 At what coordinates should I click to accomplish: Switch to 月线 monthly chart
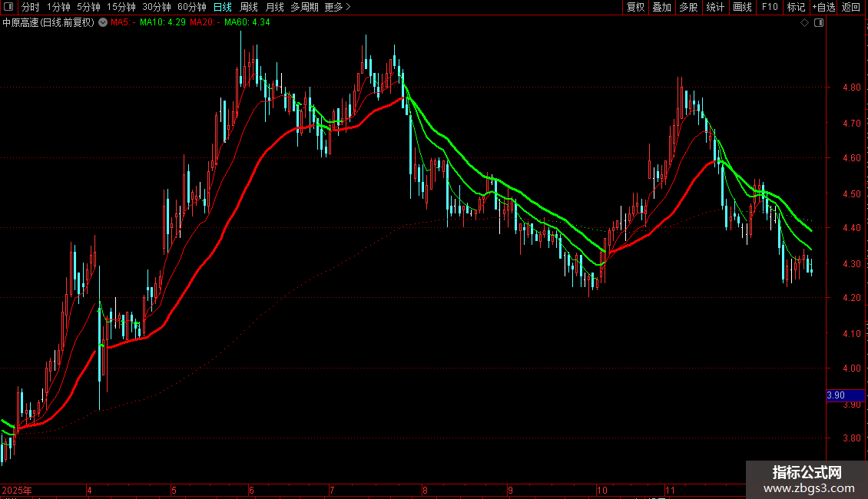pos(274,7)
